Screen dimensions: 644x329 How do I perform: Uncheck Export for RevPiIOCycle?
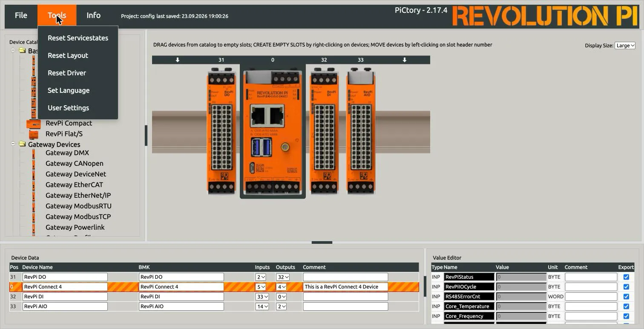[x=626, y=287]
